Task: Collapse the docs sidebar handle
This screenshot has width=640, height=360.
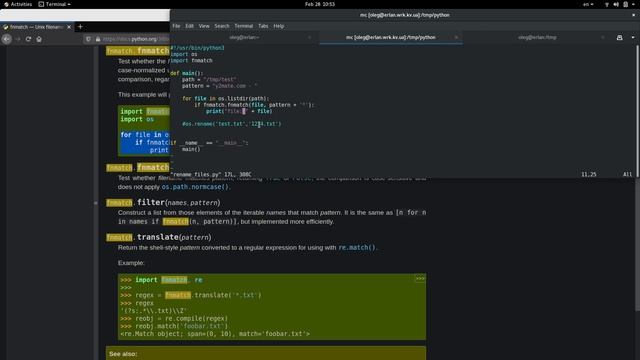Action: click(x=96, y=203)
